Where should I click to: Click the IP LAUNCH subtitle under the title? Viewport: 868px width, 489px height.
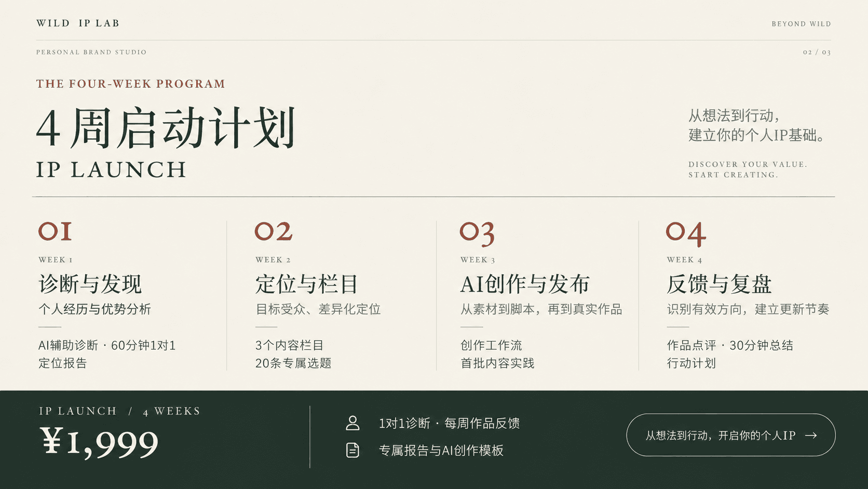[111, 170]
